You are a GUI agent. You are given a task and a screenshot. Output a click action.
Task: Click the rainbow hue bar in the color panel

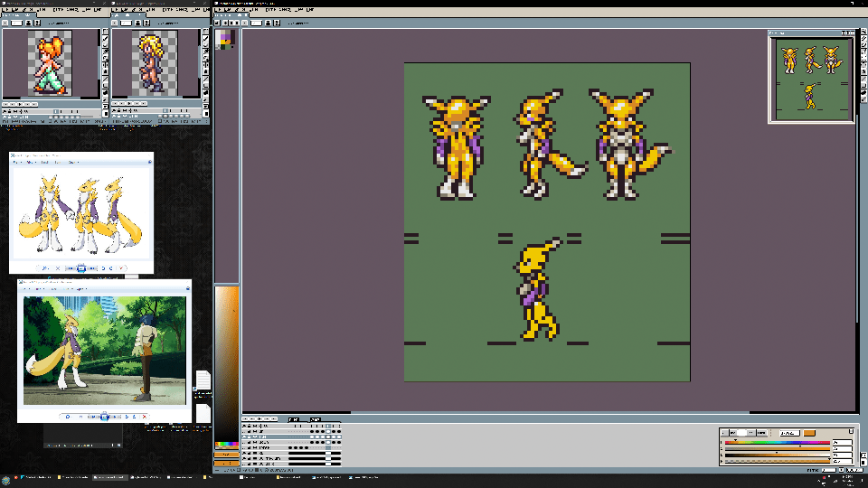point(778,443)
